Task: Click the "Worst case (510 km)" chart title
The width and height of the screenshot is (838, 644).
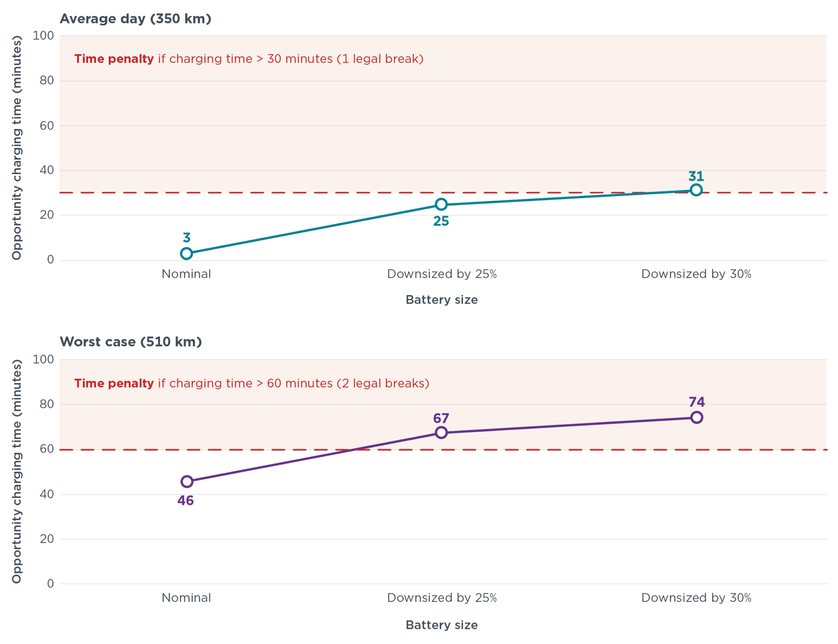Action: coord(131,342)
